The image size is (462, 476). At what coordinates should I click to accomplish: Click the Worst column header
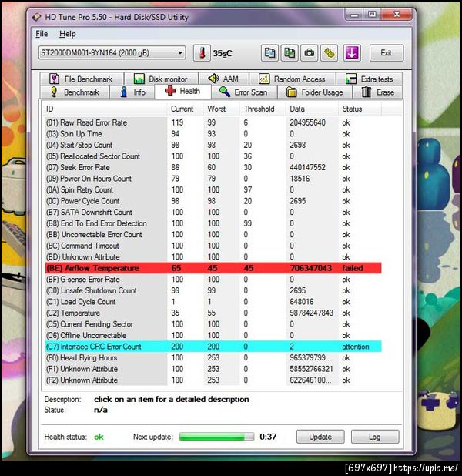pyautogui.click(x=221, y=109)
